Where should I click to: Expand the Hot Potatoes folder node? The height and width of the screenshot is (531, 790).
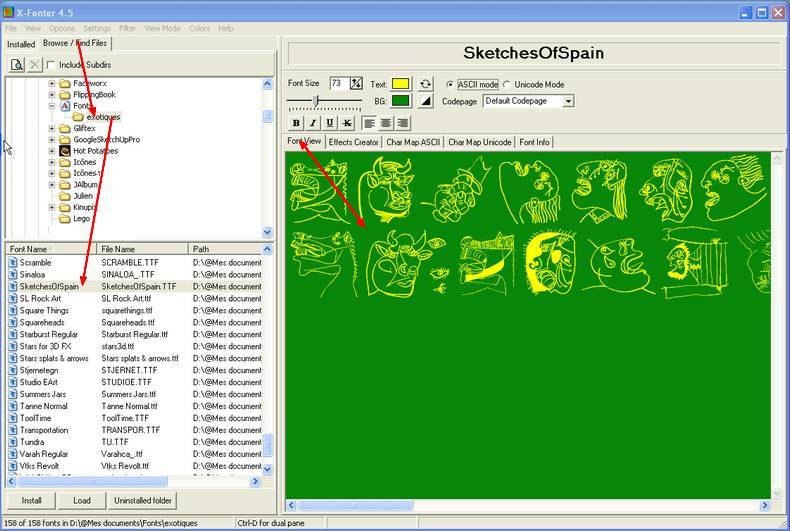52,151
